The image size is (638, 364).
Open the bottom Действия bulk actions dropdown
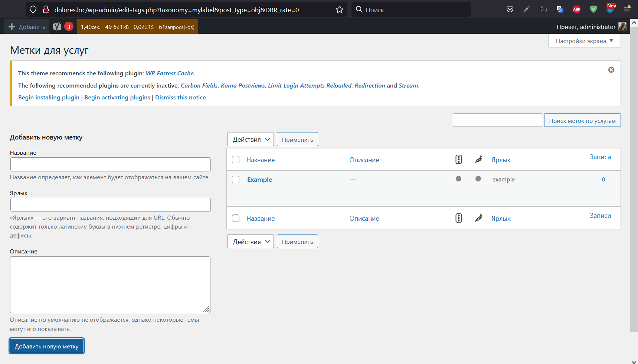[x=251, y=242]
